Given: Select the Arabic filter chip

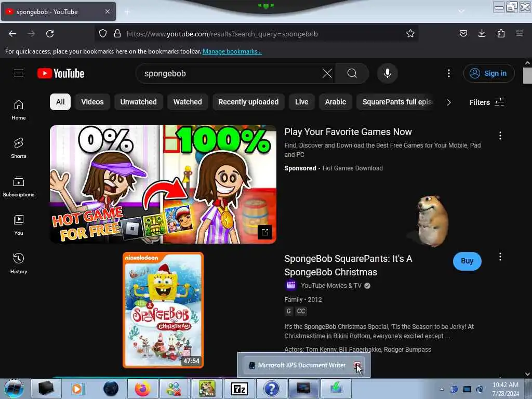Looking at the screenshot, I should [x=336, y=102].
